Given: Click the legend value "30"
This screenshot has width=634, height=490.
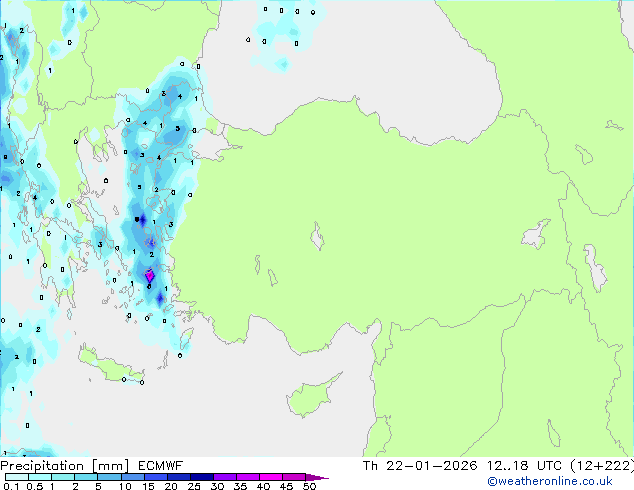Looking at the screenshot, I should coord(217,486).
